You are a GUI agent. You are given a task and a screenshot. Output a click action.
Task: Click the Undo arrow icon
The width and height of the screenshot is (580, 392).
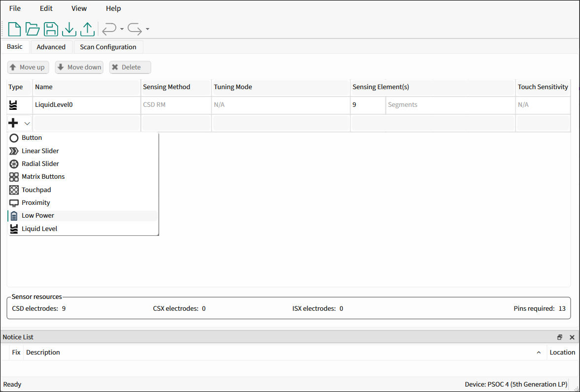(x=109, y=29)
